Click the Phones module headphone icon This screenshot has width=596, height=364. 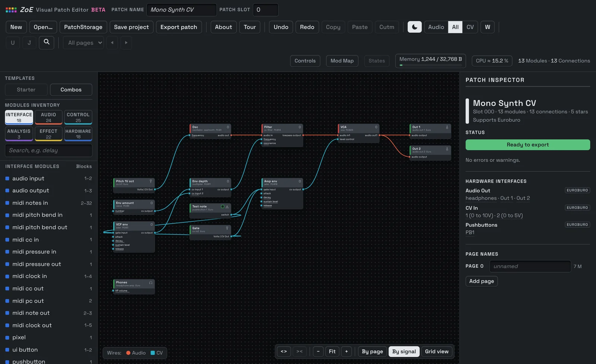pos(151,283)
